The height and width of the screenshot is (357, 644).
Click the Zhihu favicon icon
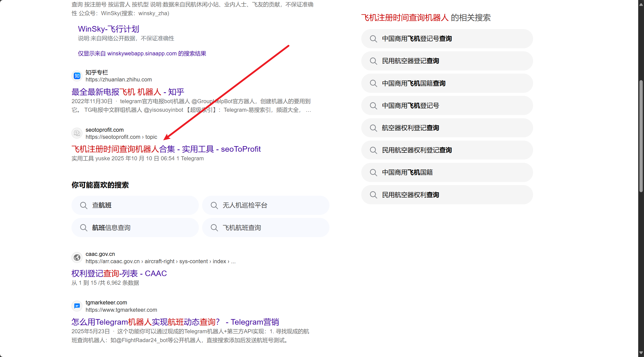tap(77, 76)
